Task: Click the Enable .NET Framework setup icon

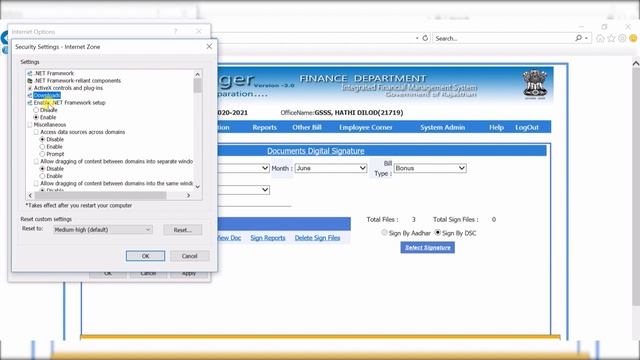Action: (29, 103)
